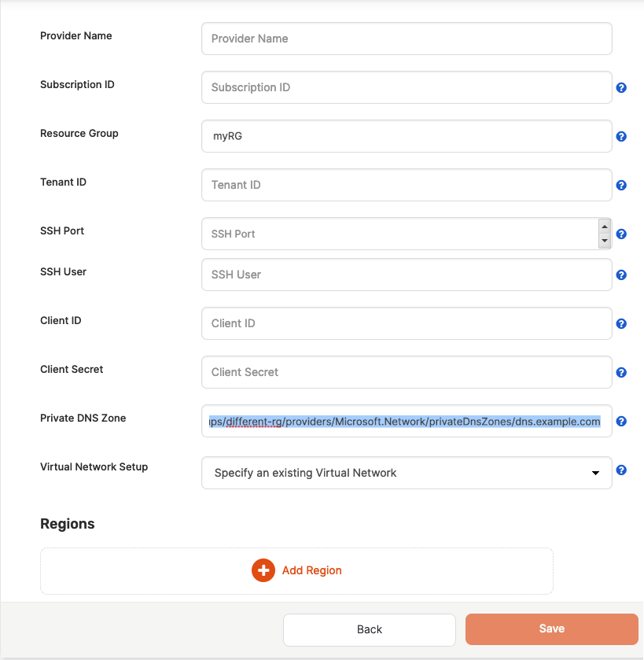Image resolution: width=644 pixels, height=660 pixels.
Task: Go back to the previous screen
Action: (x=369, y=629)
